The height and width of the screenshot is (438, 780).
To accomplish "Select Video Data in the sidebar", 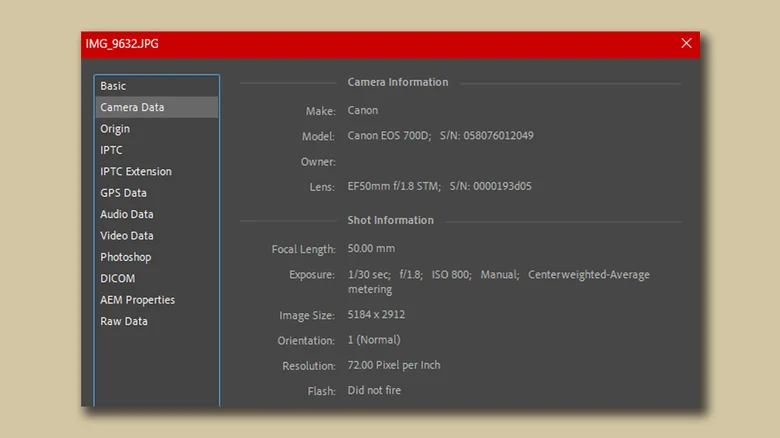I will click(x=126, y=236).
